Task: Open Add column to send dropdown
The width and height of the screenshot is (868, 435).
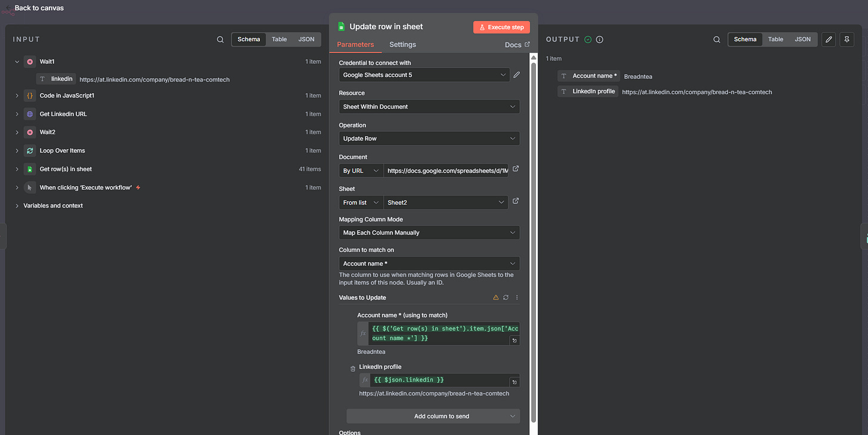Action: pos(433,416)
